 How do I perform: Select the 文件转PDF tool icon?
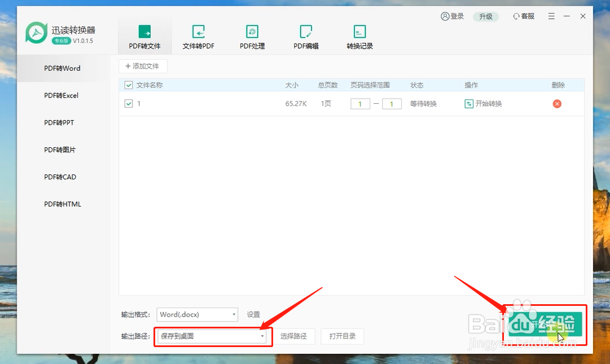(198, 37)
